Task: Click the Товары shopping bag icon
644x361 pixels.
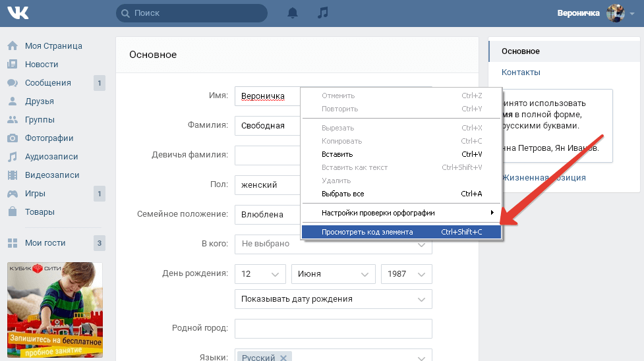Action: tap(13, 211)
